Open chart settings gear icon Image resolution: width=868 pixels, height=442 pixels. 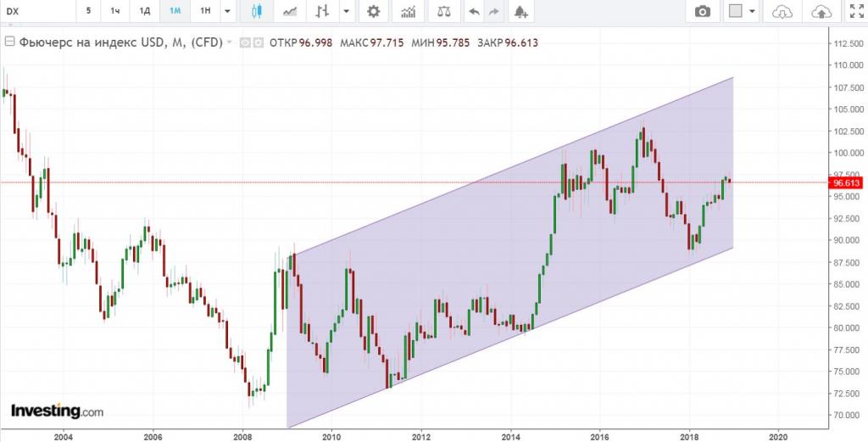pyautogui.click(x=373, y=12)
